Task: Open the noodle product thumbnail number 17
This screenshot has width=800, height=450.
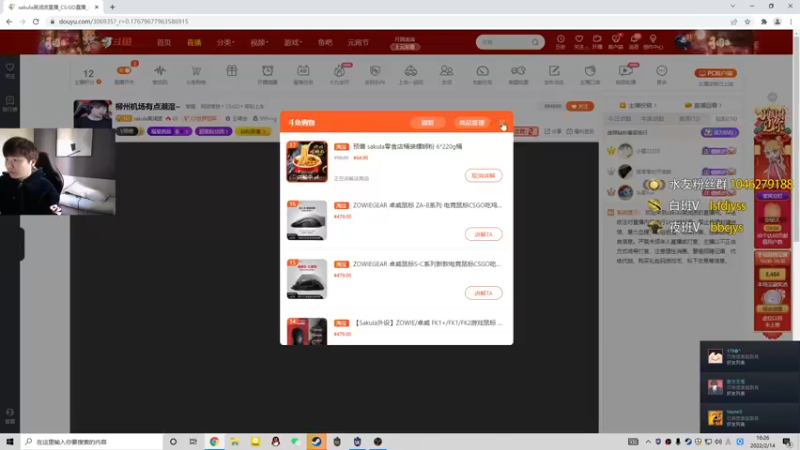Action: click(x=307, y=161)
